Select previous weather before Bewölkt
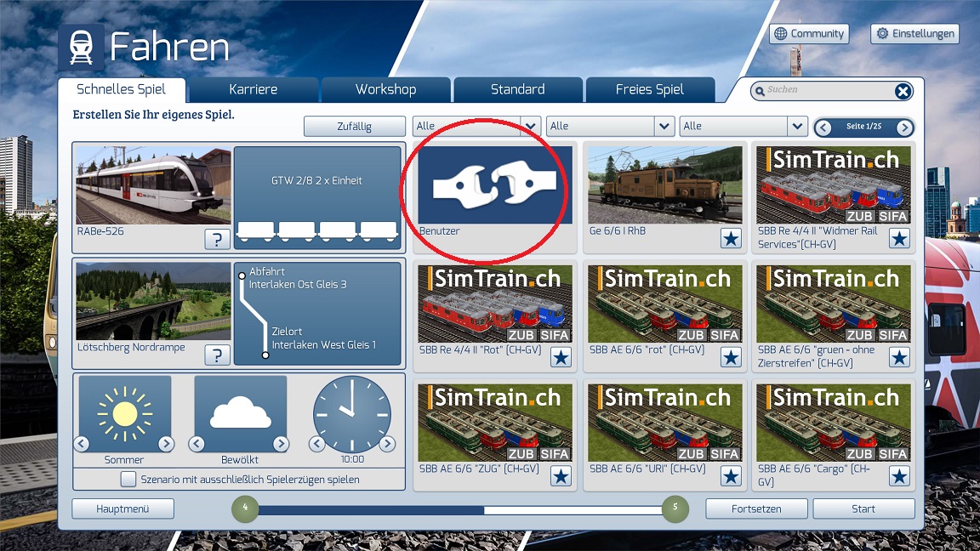 (197, 444)
